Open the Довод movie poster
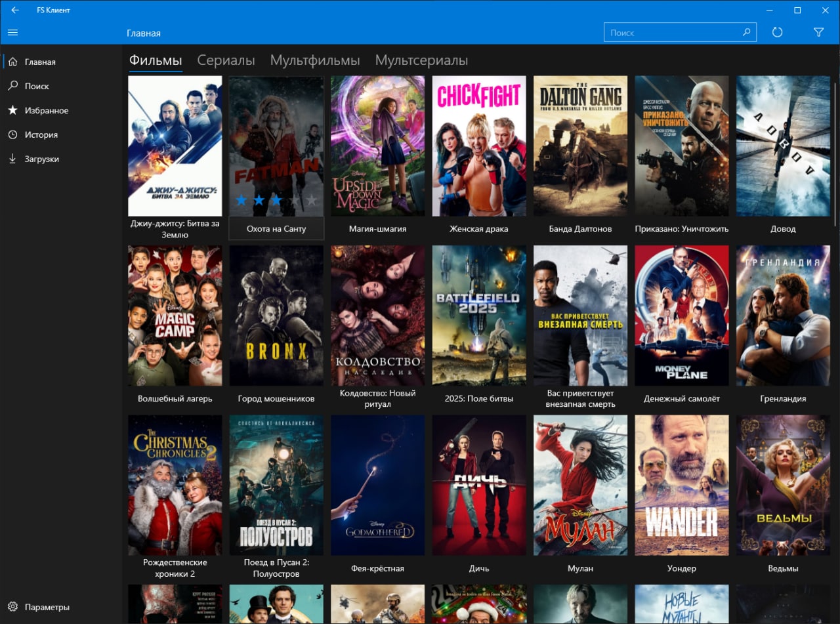 pos(783,146)
